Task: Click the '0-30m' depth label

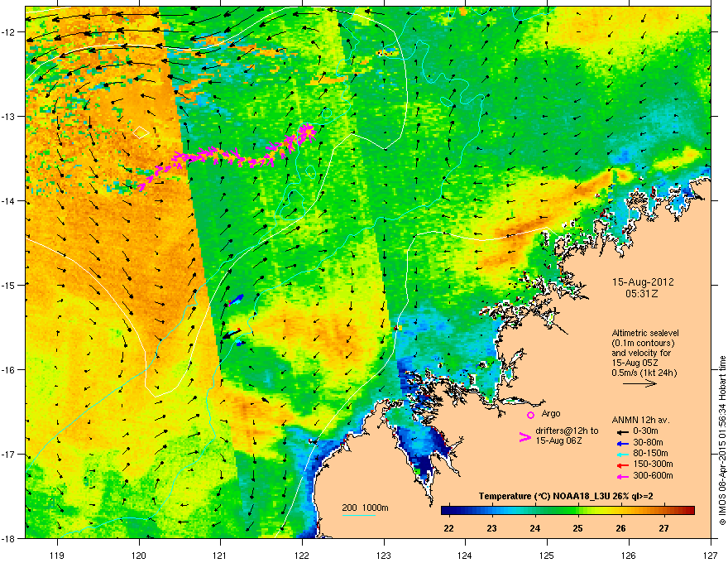Action: point(645,431)
